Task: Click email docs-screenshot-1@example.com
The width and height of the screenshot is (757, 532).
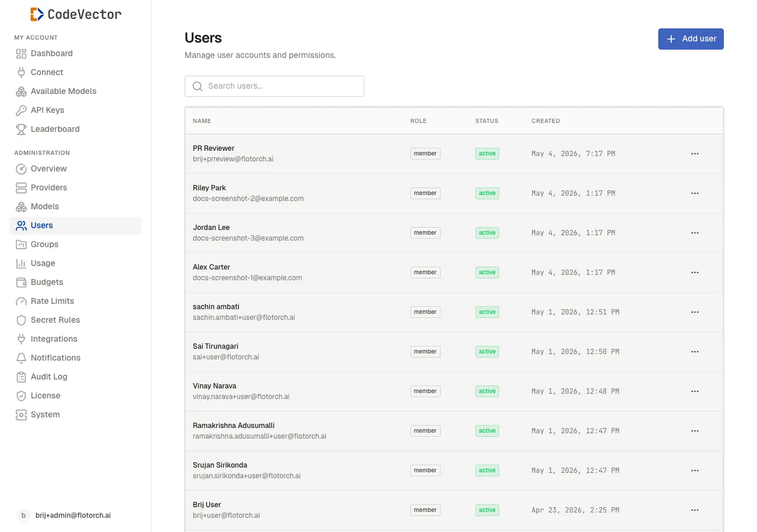Action: click(247, 278)
